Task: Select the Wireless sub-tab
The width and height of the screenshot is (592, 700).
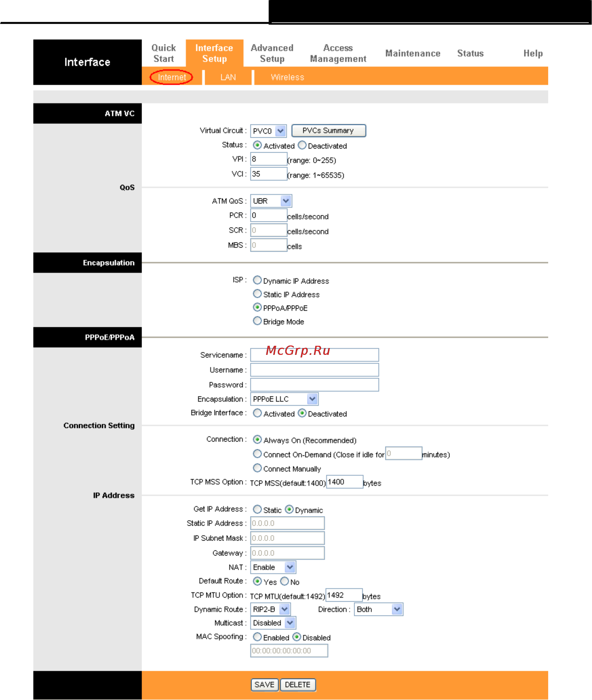Action: pos(288,77)
